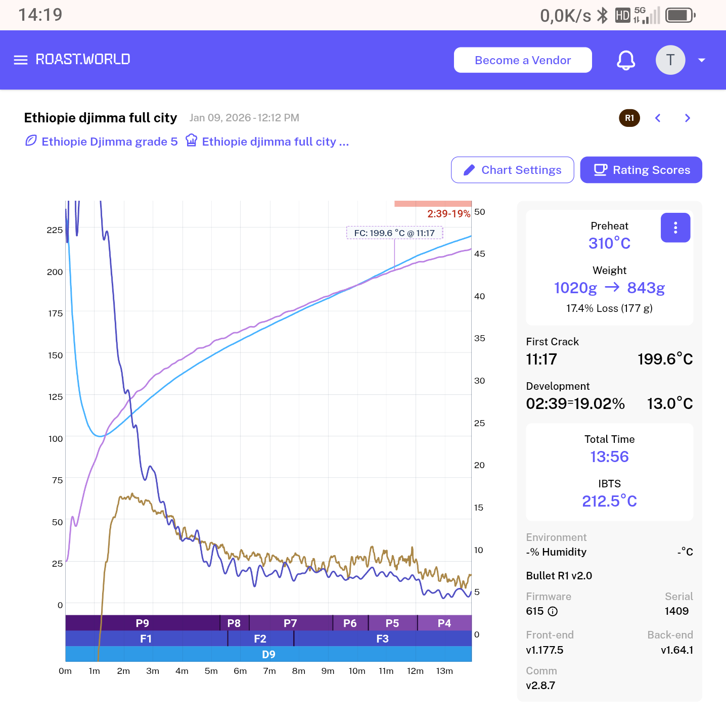Open the notifications bell
Screen dimensions: 726x728
pos(625,60)
